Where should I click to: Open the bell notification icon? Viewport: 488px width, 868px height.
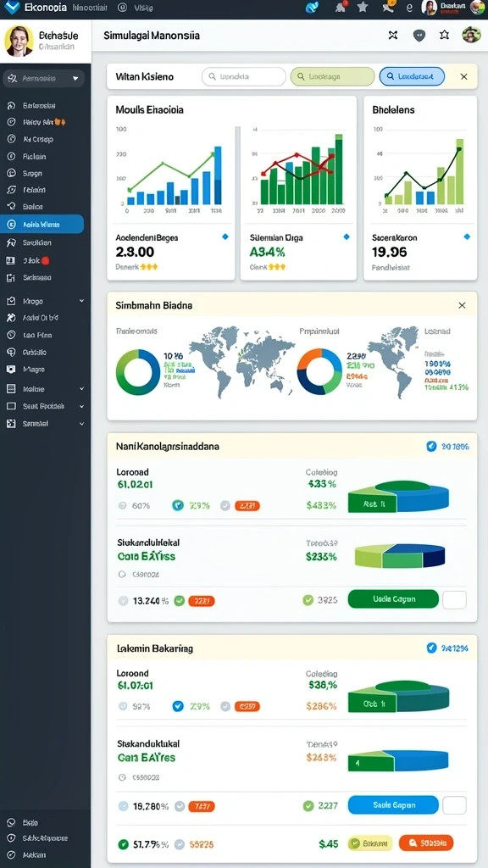[341, 7]
